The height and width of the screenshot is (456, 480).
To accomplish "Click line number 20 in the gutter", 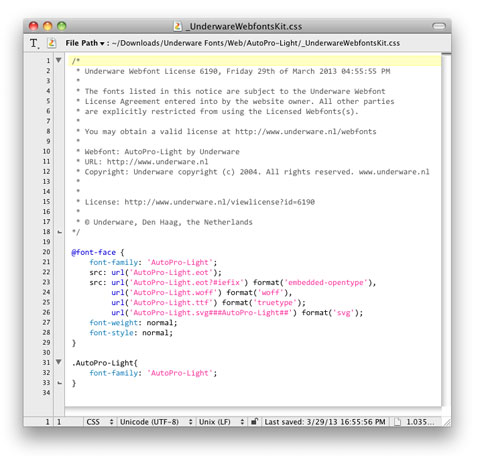I will coord(46,252).
